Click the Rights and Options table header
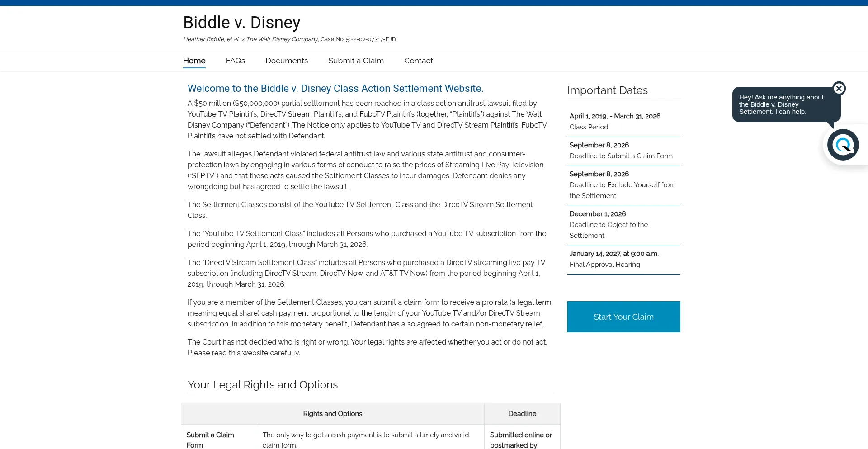 point(333,414)
